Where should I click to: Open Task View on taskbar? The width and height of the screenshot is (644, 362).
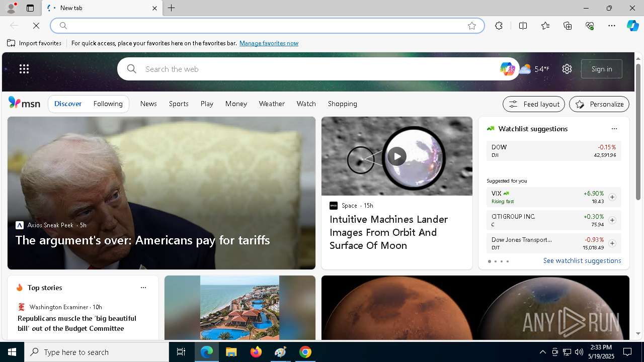[x=181, y=352]
